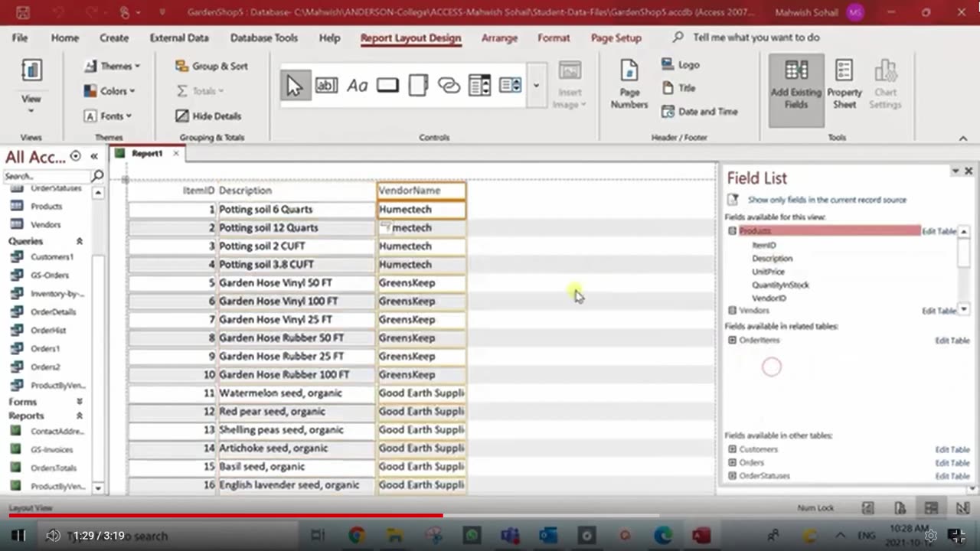Open the Products table in navigation pane
The width and height of the screenshot is (980, 551).
pos(46,207)
